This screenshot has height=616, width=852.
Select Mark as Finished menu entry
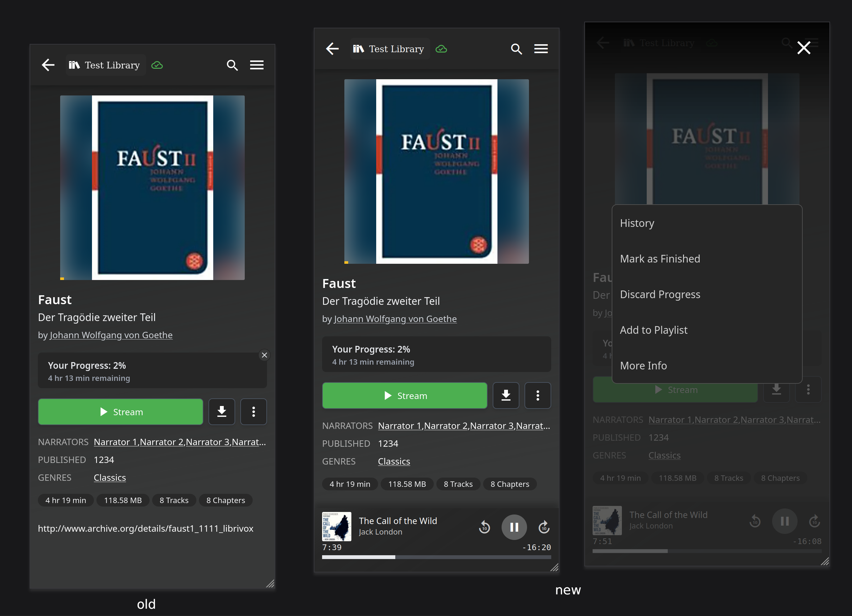707,259
